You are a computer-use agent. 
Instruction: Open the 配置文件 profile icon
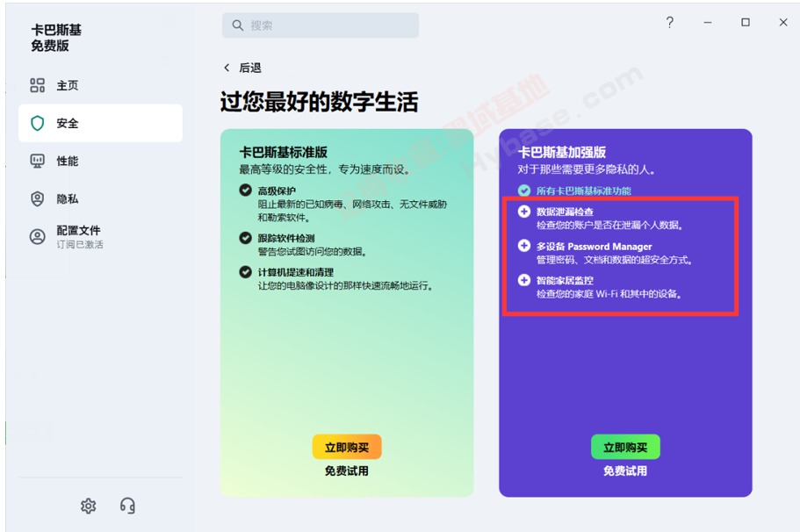(37, 237)
